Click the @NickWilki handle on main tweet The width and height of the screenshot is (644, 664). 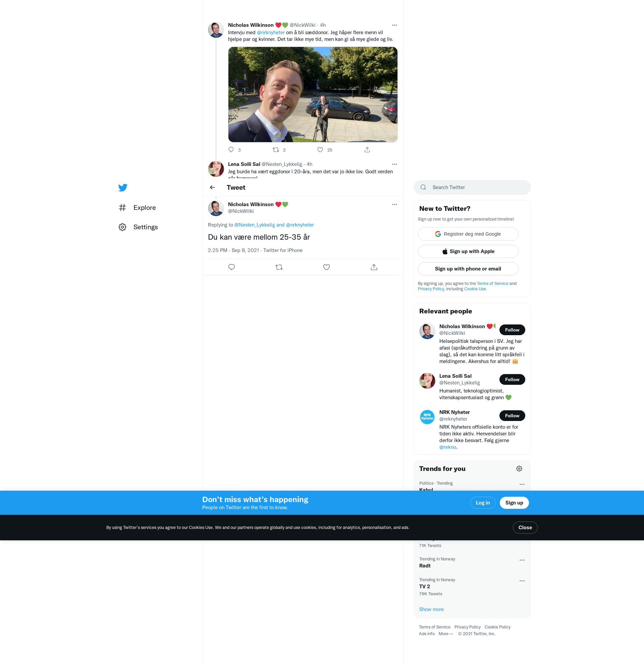point(241,211)
